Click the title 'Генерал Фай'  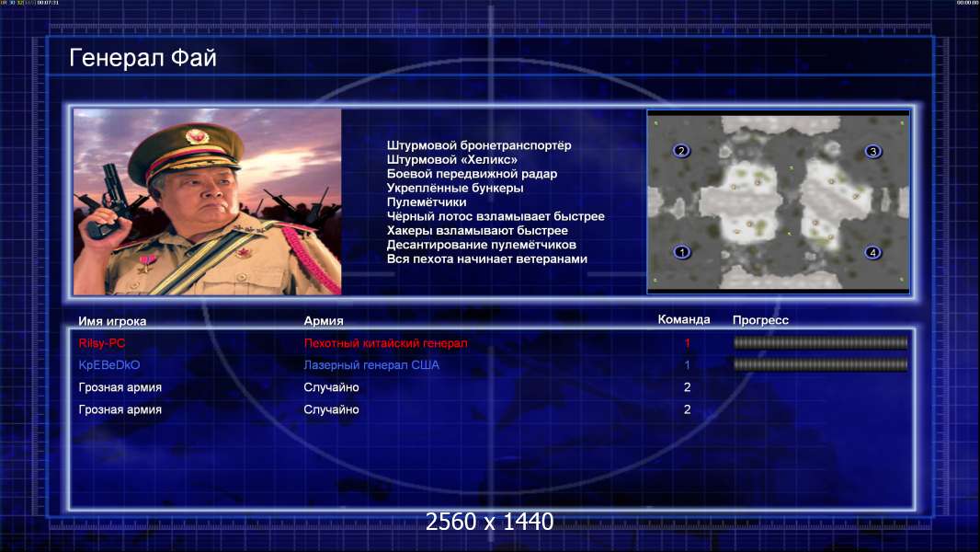click(142, 58)
